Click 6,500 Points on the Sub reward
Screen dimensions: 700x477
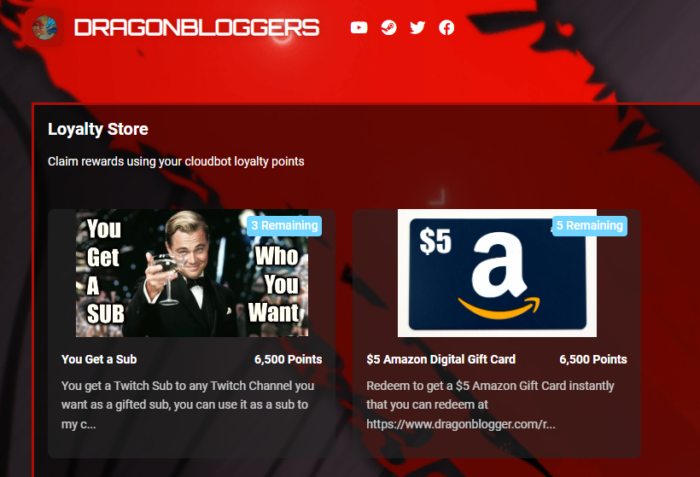click(288, 359)
